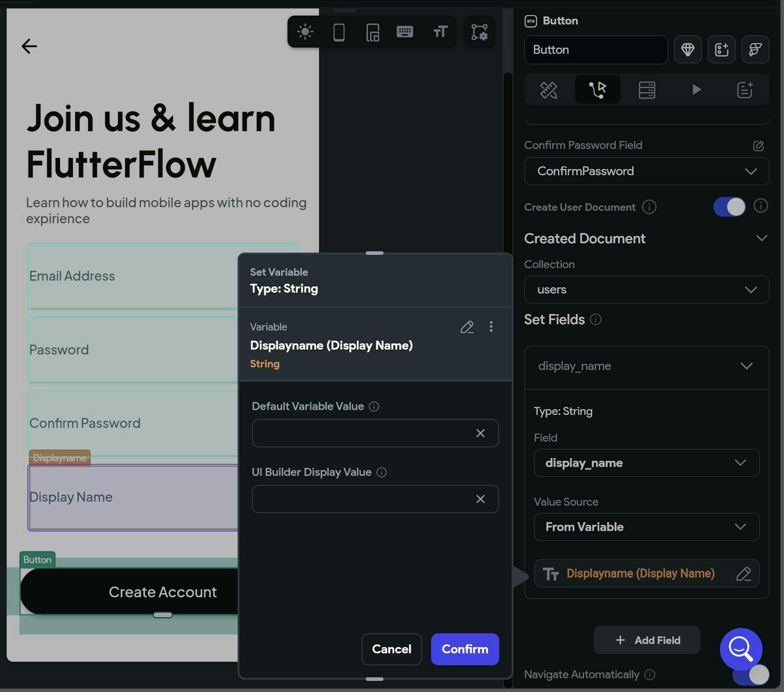
Task: Click the subtitle text about no coding
Action: [166, 210]
